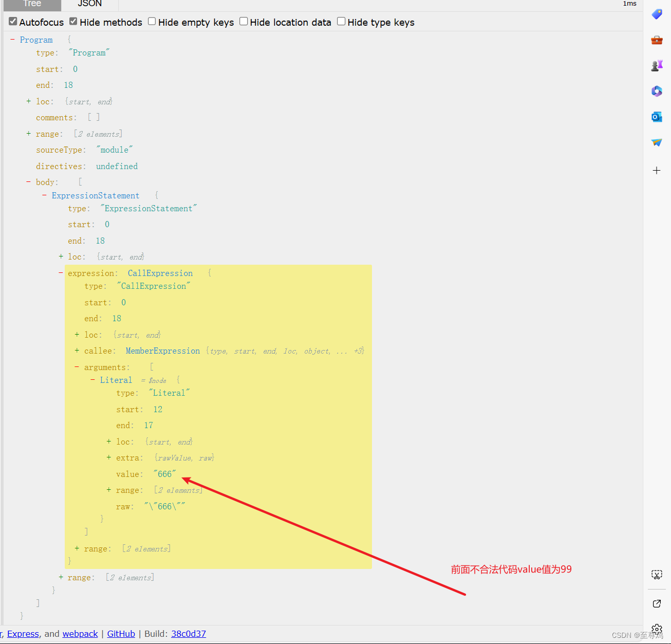Viewport: 671px width, 644px height.
Task: Collapse the Literal node
Action: point(92,380)
